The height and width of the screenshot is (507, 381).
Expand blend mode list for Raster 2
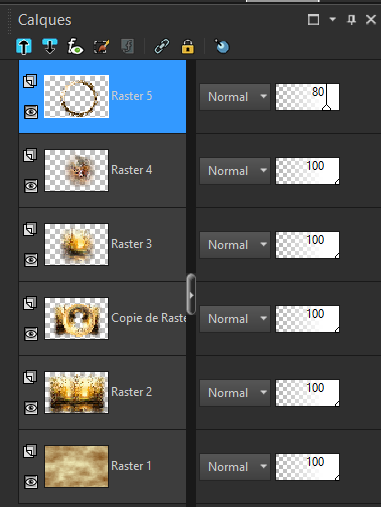(235, 393)
